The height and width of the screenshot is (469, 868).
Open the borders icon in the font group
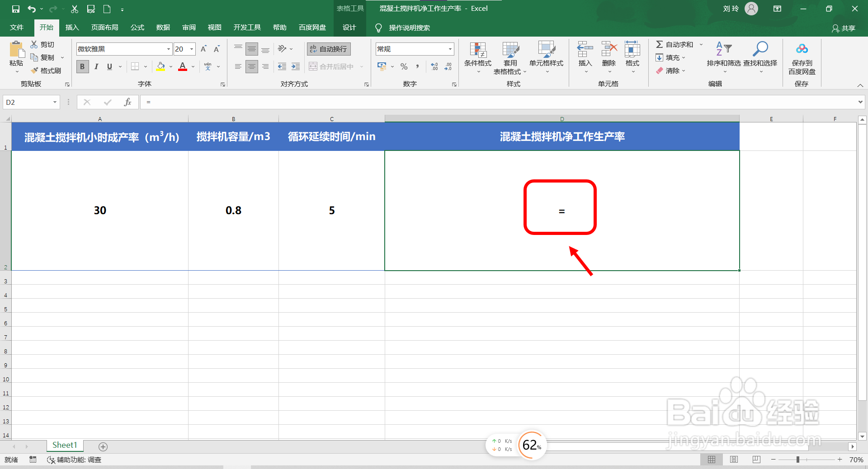pos(135,66)
